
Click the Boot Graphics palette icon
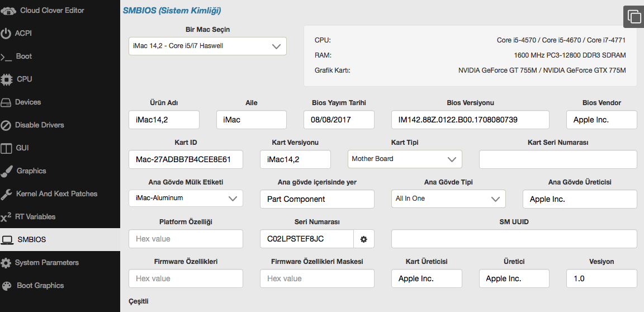tap(7, 286)
